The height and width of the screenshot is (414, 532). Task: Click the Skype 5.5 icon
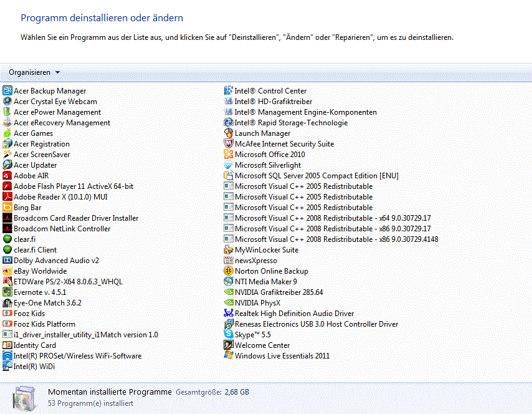tap(229, 335)
